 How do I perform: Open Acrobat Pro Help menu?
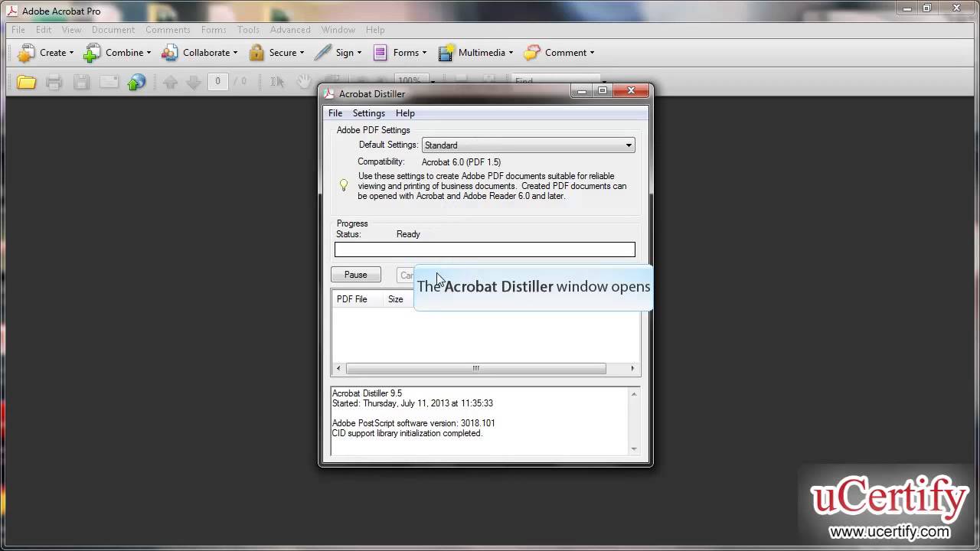pyautogui.click(x=375, y=30)
